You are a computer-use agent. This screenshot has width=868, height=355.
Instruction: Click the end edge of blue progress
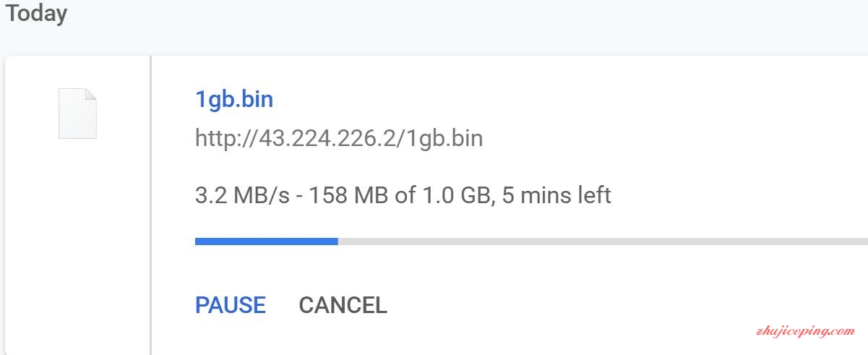coord(338,241)
